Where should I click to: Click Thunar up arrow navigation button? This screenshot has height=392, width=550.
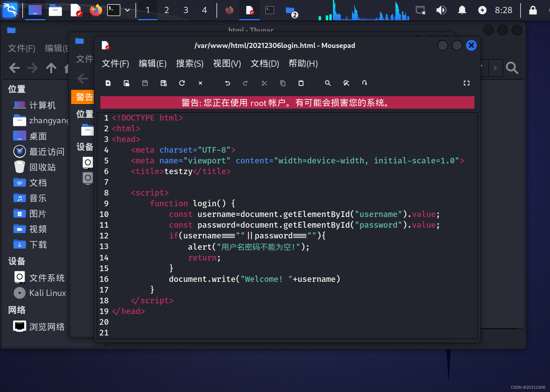point(51,68)
